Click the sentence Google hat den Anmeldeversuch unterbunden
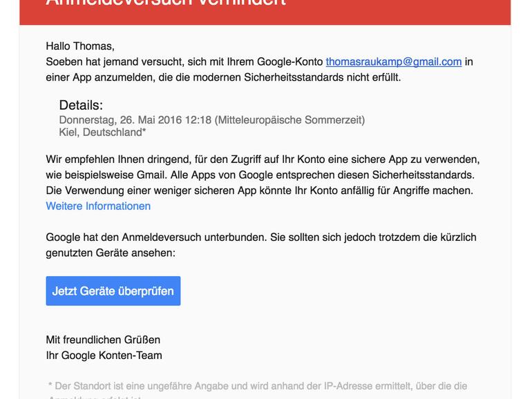Viewport: 532px width, 399px height. click(156, 237)
